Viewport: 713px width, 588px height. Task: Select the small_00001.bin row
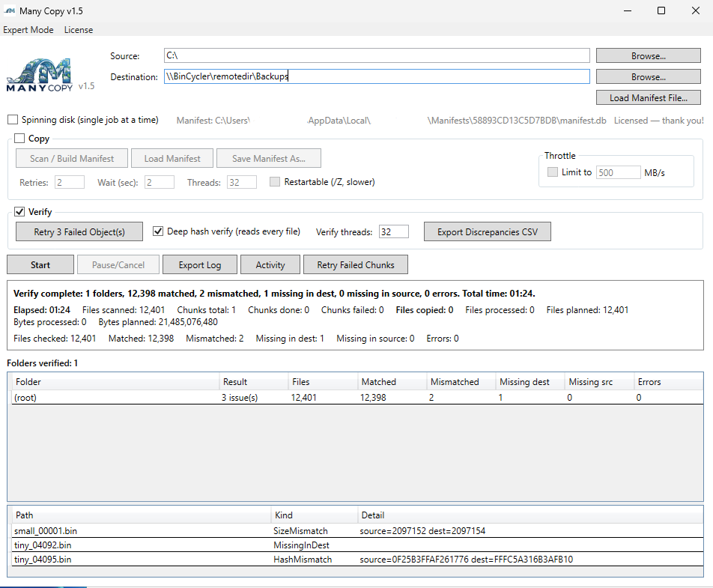pos(357,531)
